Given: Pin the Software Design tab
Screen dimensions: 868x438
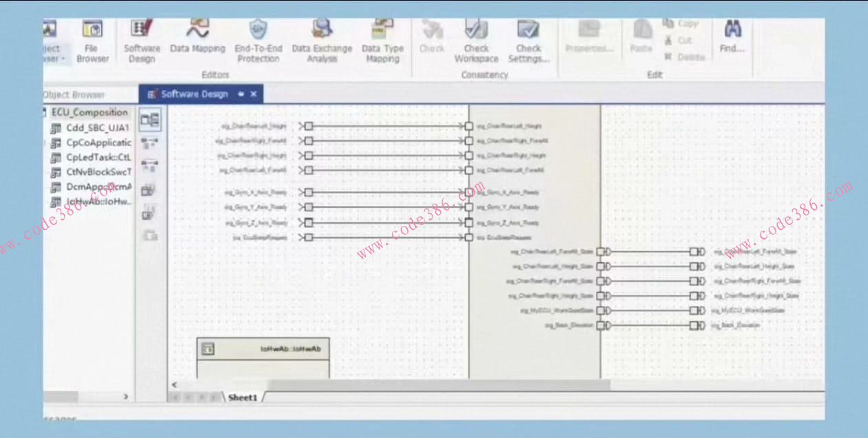Looking at the screenshot, I should 240,94.
